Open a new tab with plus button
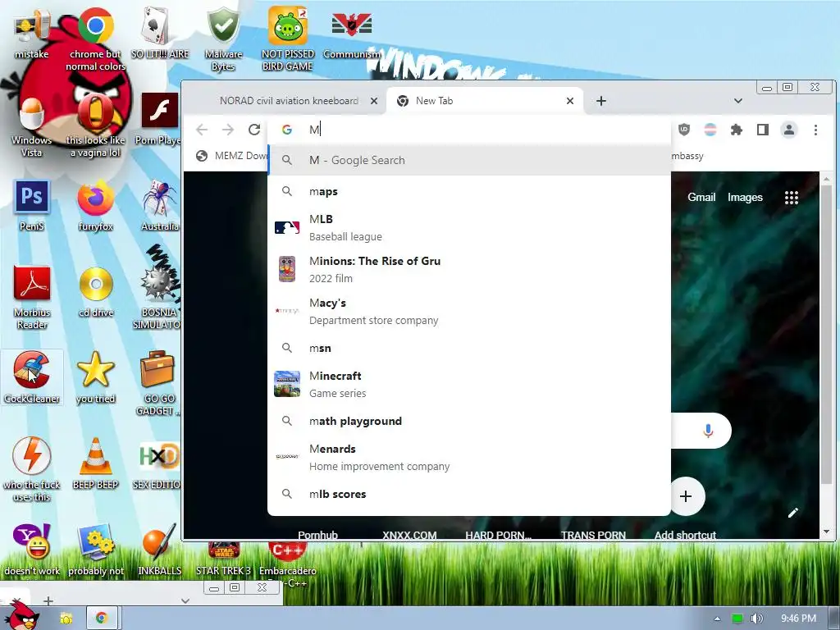 pos(601,101)
